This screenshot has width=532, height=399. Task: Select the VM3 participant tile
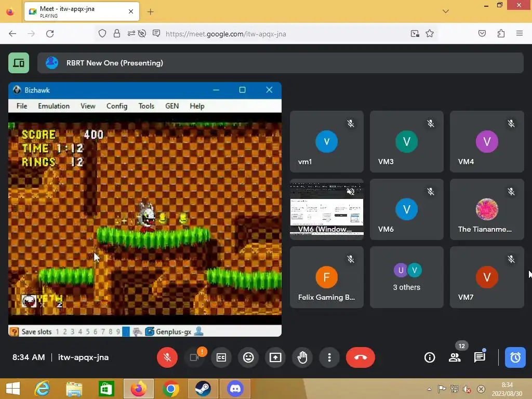click(x=406, y=141)
